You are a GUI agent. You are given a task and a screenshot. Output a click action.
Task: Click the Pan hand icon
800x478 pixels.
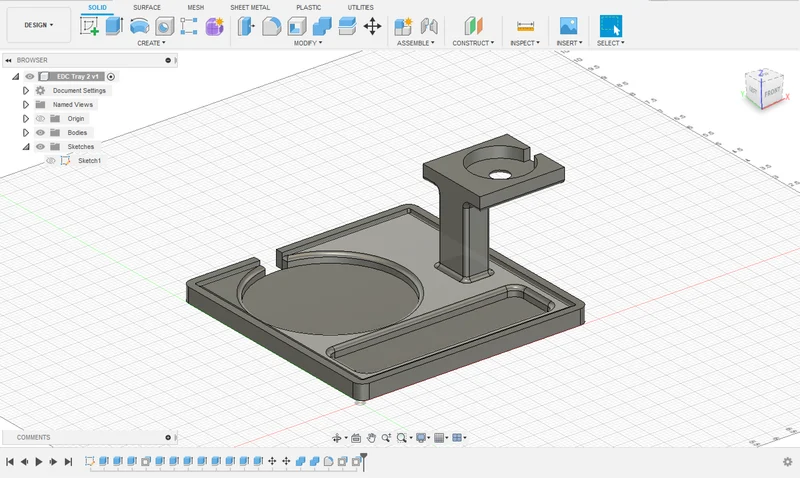371,438
